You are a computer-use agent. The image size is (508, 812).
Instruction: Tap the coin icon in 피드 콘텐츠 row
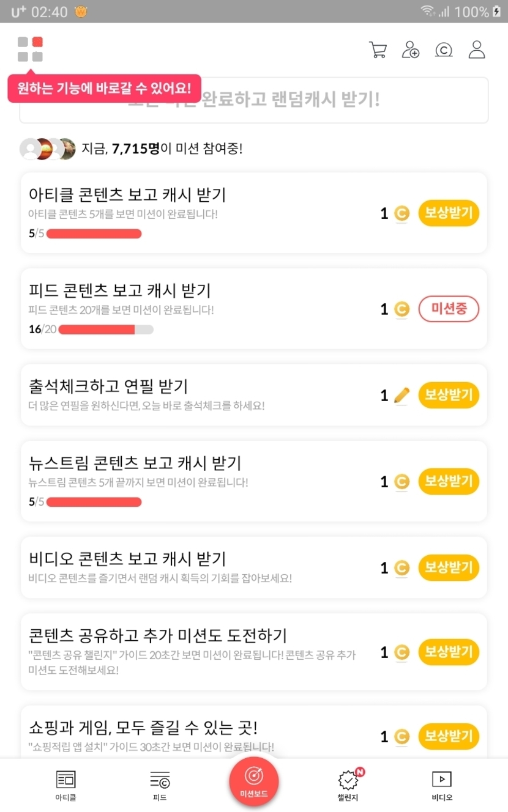point(402,309)
